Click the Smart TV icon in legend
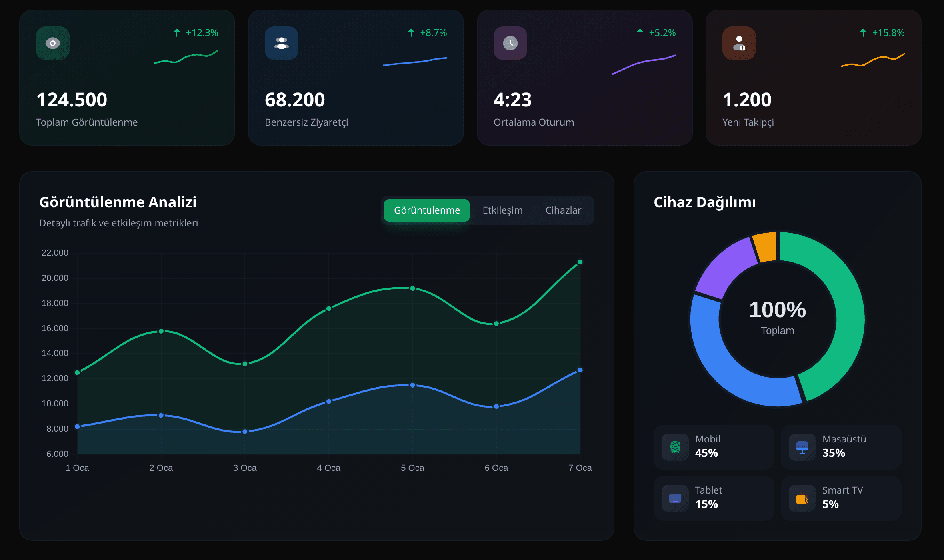Image resolution: width=944 pixels, height=560 pixels. (x=802, y=499)
